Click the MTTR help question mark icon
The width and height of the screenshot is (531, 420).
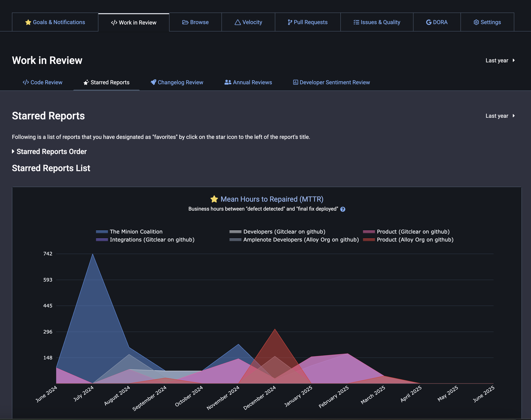343,209
